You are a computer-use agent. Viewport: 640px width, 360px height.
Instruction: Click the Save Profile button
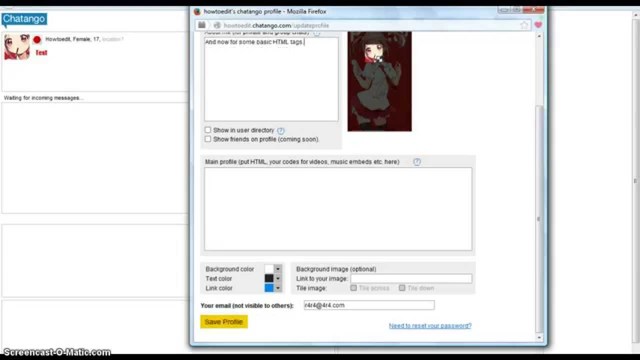point(224,322)
